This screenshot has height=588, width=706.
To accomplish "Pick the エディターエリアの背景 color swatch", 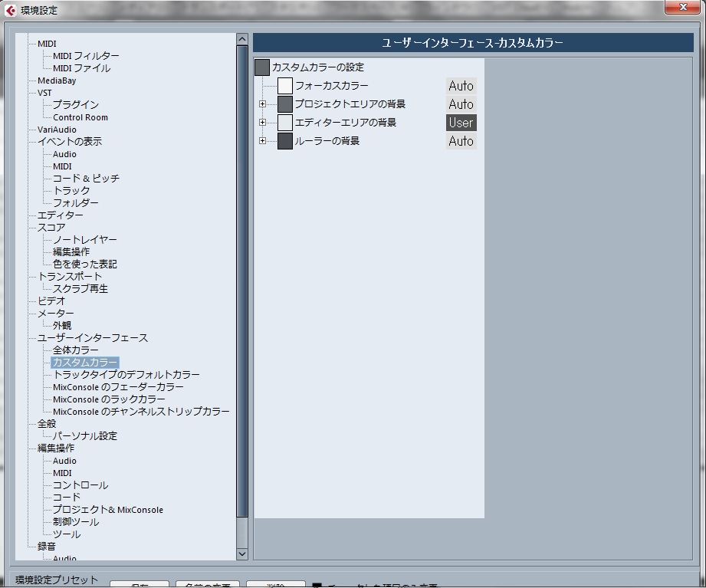I will pyautogui.click(x=285, y=123).
